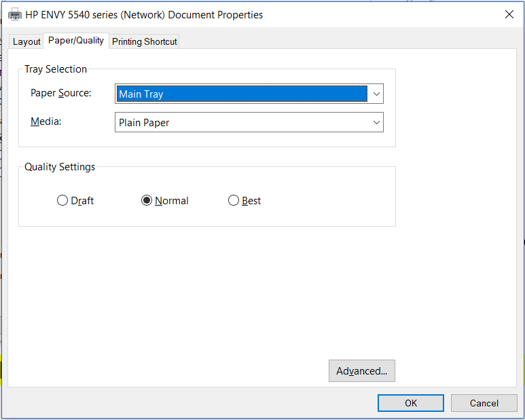Click the Paper Source label
The width and height of the screenshot is (525, 420).
click(x=60, y=93)
